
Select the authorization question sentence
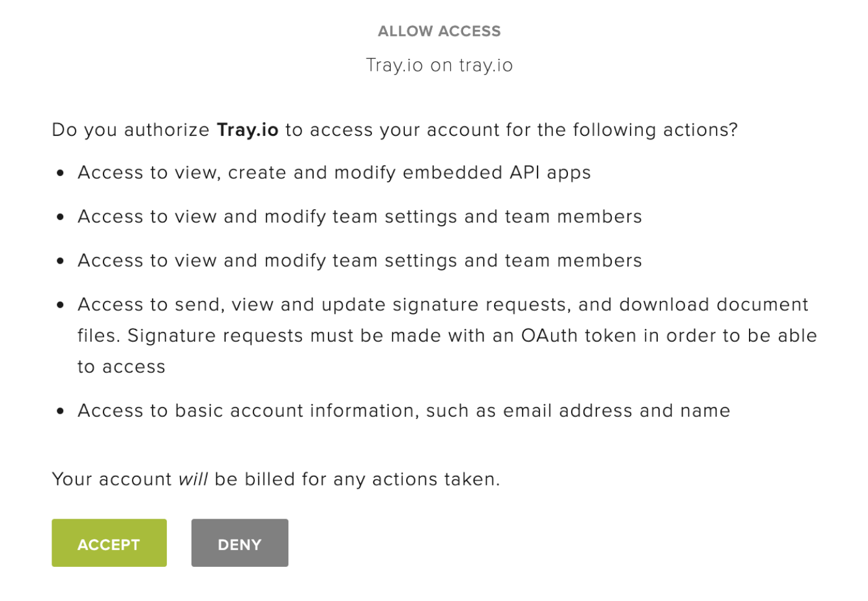(394, 129)
